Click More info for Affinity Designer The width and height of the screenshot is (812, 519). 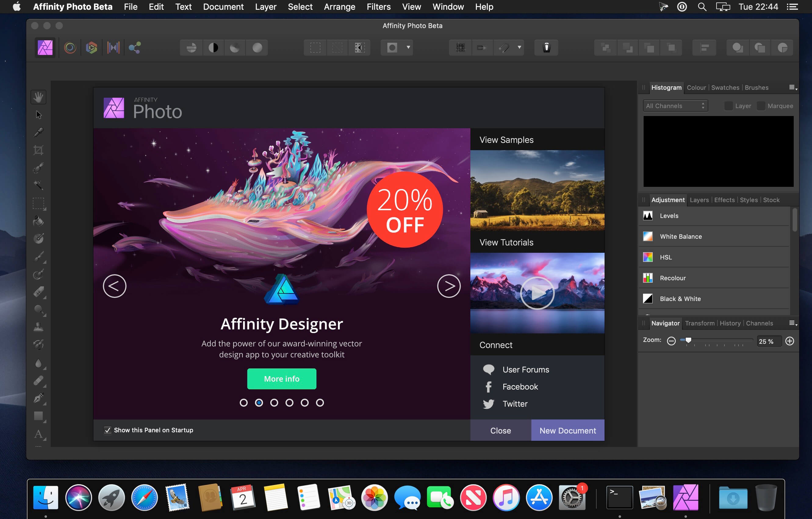(x=282, y=379)
